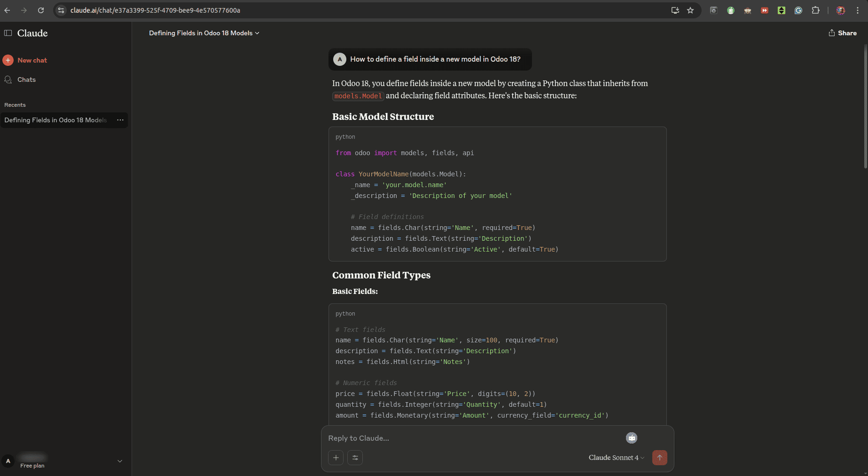The width and height of the screenshot is (868, 476).
Task: Bookmark this page with star icon
Action: 690,10
